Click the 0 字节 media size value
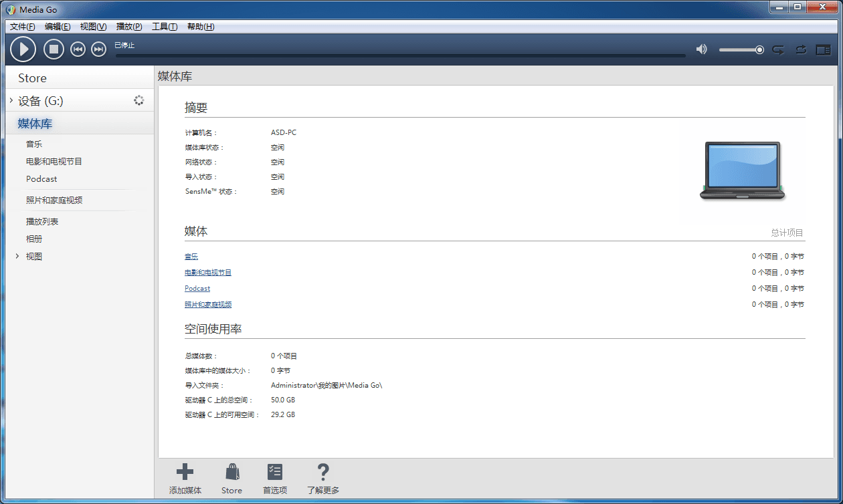843x504 pixels. 280,370
